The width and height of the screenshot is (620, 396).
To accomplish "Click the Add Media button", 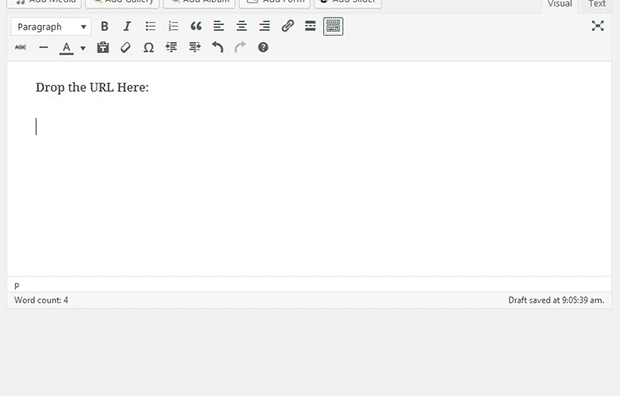I will click(x=44, y=3).
